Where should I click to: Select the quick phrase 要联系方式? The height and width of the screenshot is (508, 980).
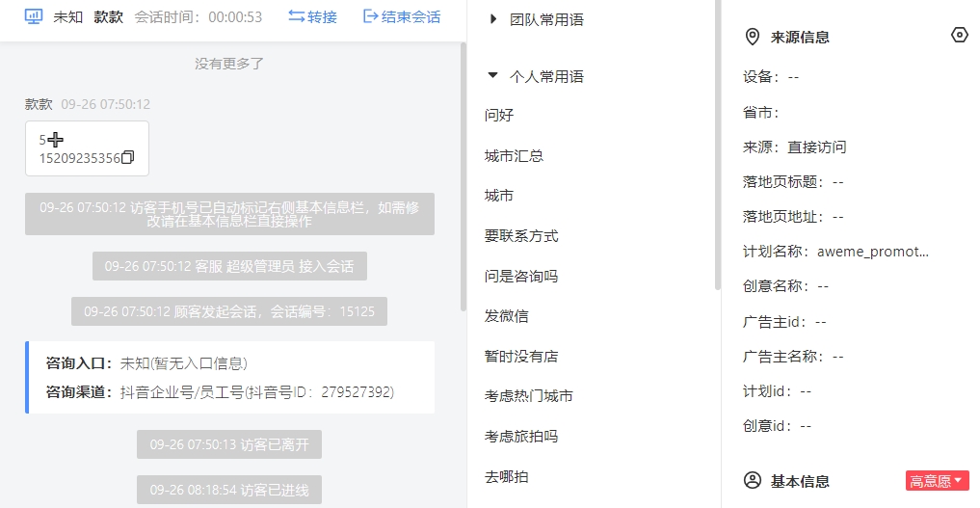[521, 235]
